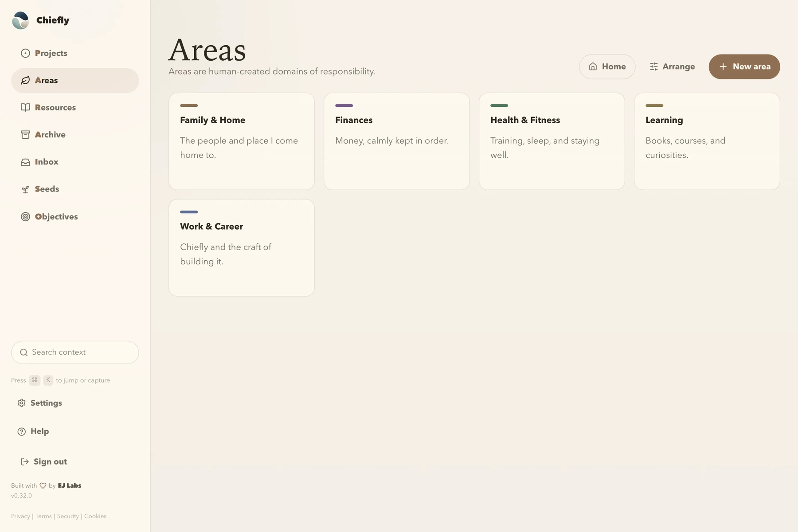The image size is (798, 532).
Task: Click the Arrange sliders icon
Action: click(x=654, y=66)
